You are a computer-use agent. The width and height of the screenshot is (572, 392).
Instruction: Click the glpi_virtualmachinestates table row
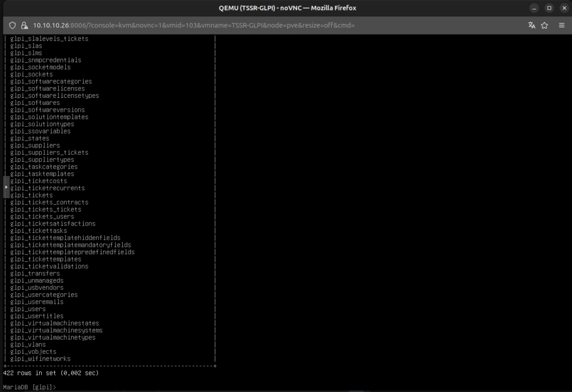(56, 323)
